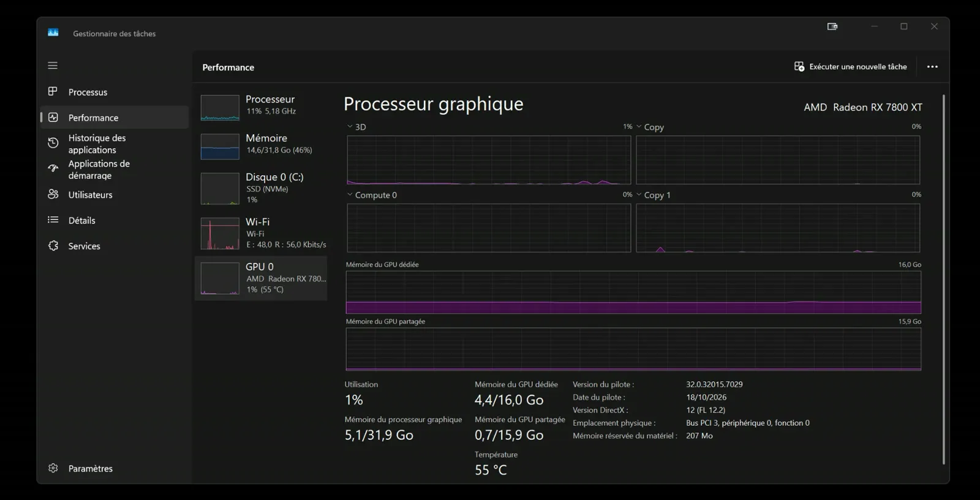The image size is (980, 500).
Task: Open Paramètres at sidebar bottom
Action: coord(115,468)
